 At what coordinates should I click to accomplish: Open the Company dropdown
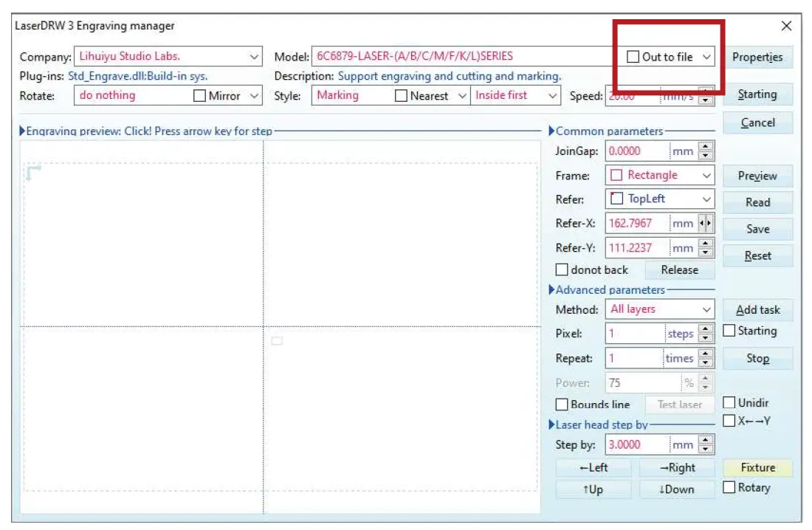(x=254, y=57)
